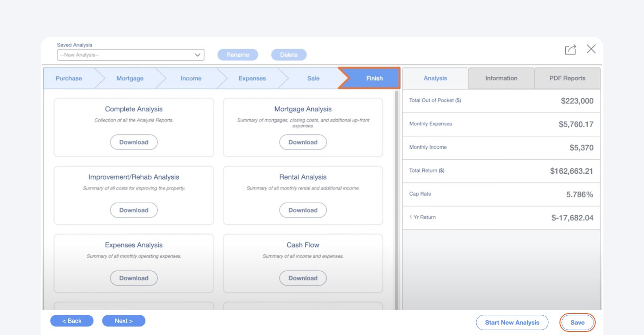This screenshot has height=335, width=644.
Task: Download the Rental Analysis report
Action: (x=303, y=210)
